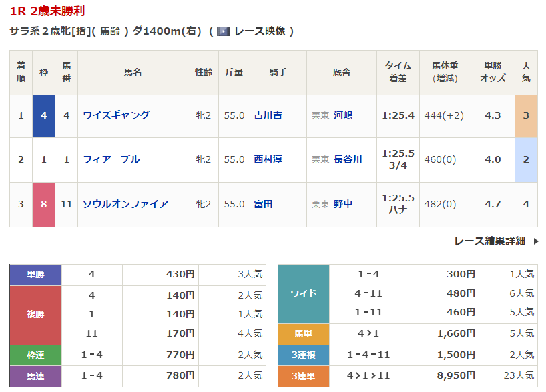
Task: Select trainer 野中 link
Action: coord(343,204)
